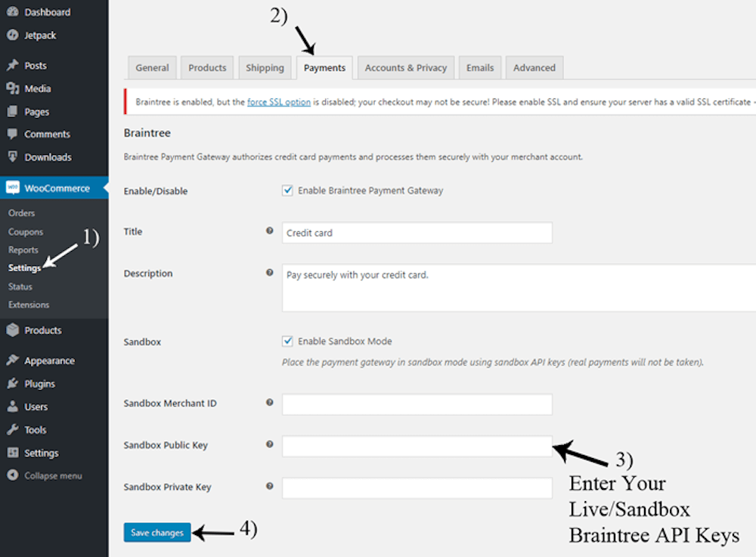Follow the force SSL option link

279,102
